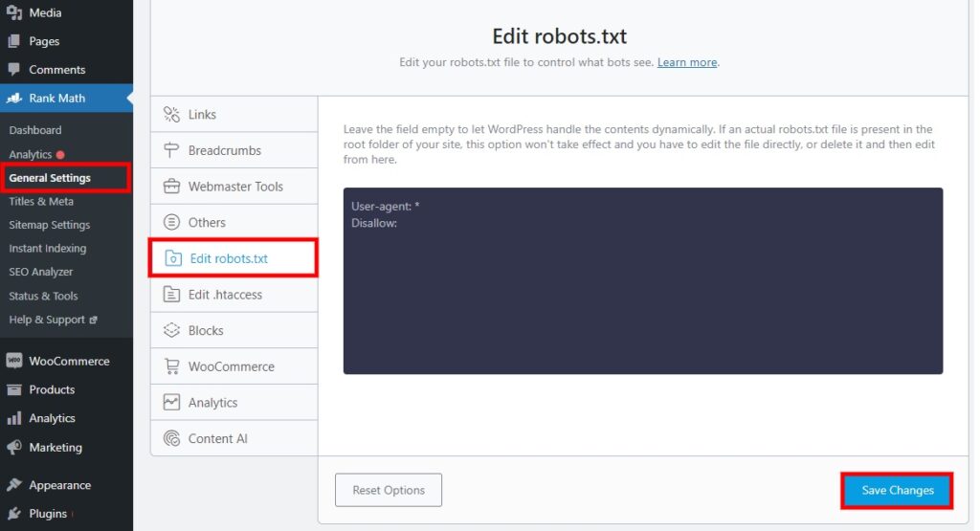Viewport: 980px width, 531px height.
Task: Open the Products menu
Action: tap(66, 389)
